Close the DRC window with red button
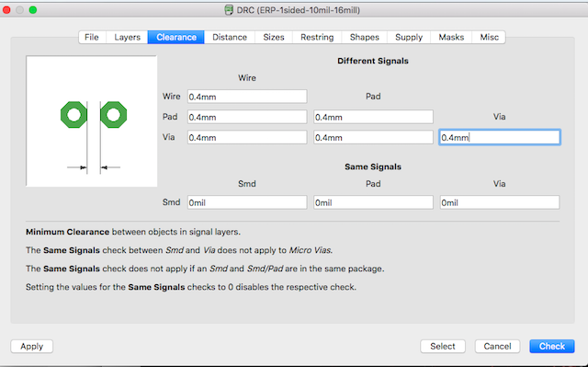The width and height of the screenshot is (588, 367). pyautogui.click(x=6, y=10)
